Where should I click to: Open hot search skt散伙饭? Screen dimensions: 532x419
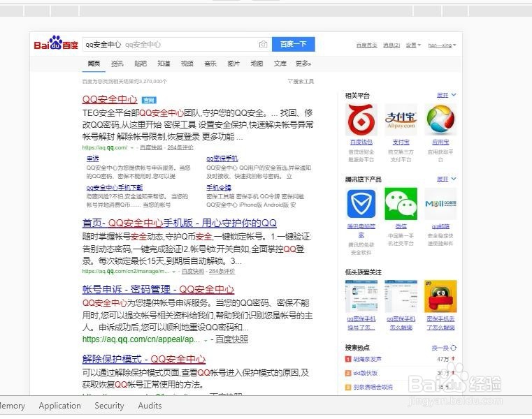point(365,373)
